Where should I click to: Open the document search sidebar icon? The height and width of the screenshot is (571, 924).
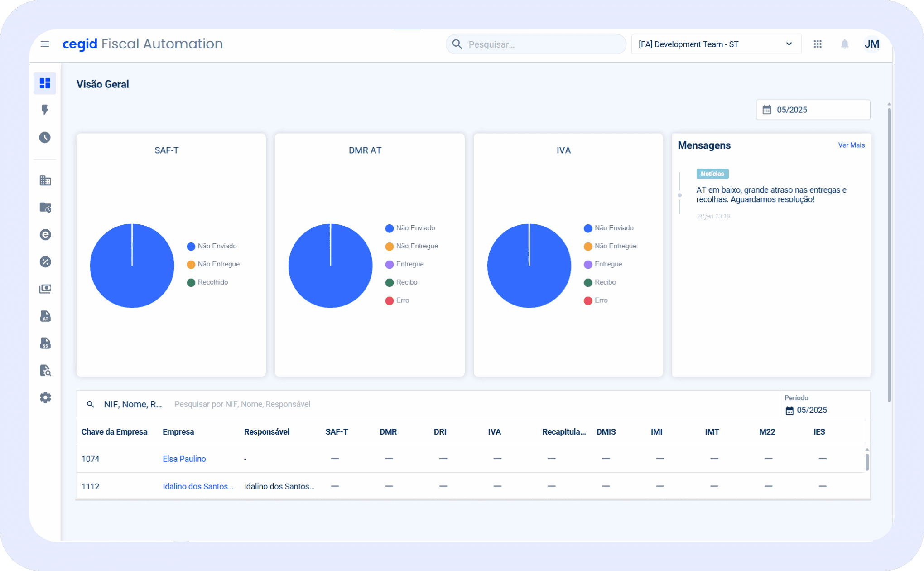(45, 371)
